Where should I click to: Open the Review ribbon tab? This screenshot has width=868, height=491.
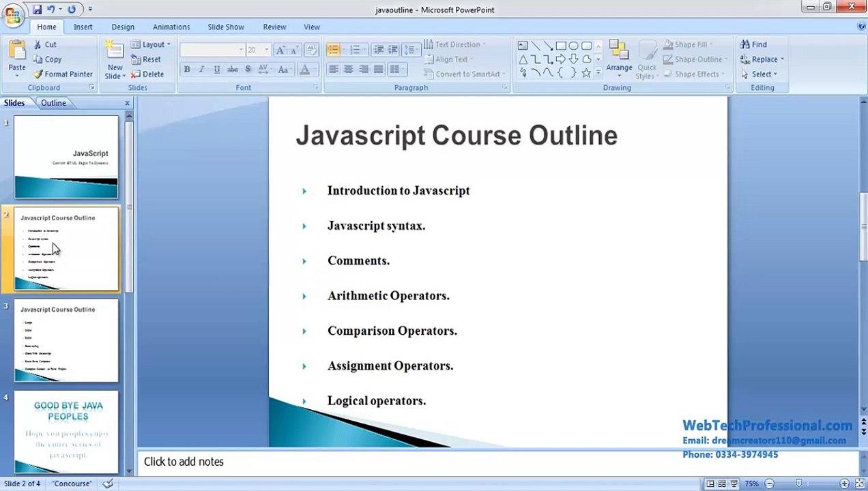(274, 27)
